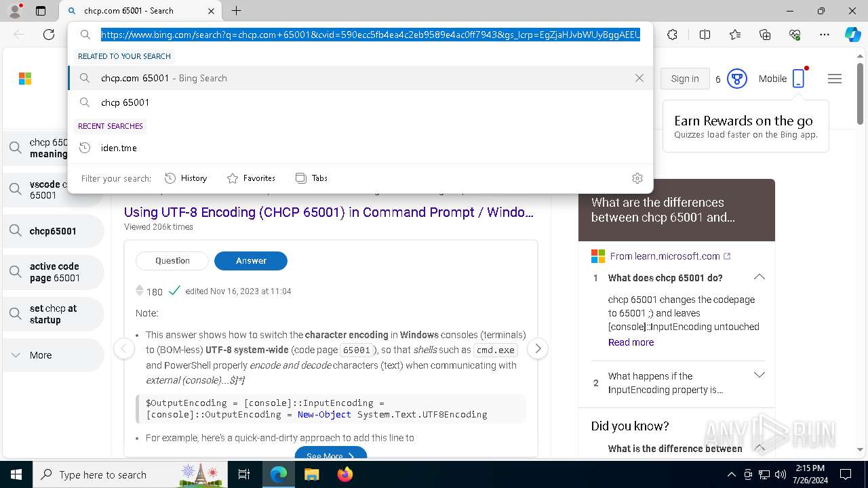
Task: Filter search by History
Action: [x=186, y=178]
